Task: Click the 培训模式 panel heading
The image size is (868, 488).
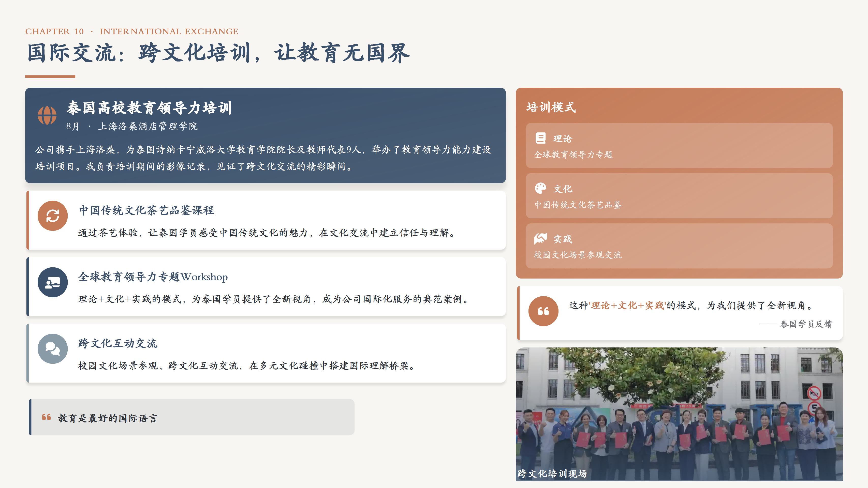Action: tap(551, 107)
